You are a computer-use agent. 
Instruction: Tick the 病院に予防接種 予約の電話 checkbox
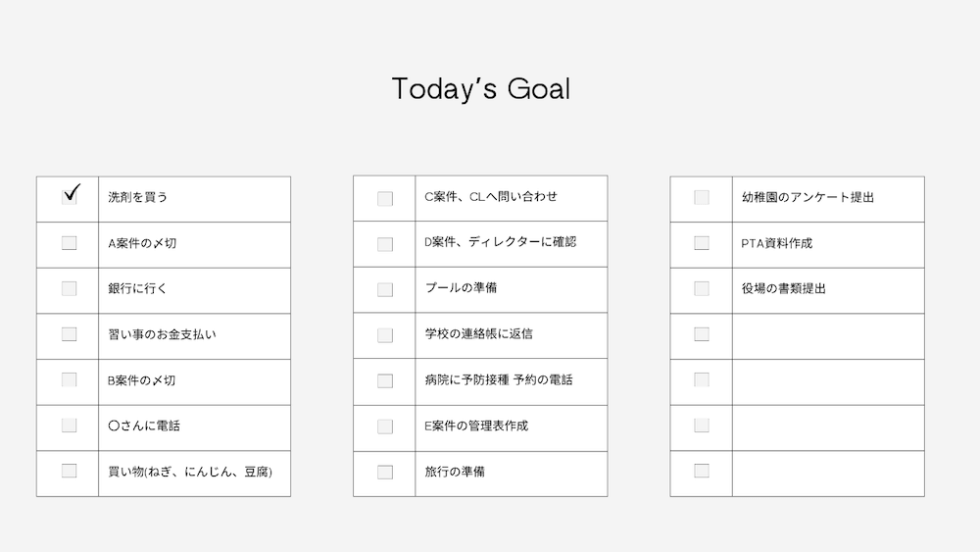coord(385,380)
